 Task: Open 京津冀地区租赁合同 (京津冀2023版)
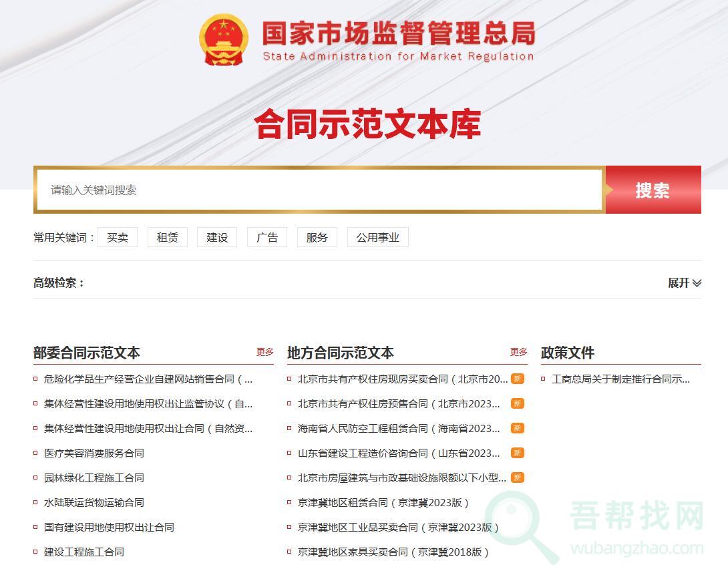(x=383, y=502)
